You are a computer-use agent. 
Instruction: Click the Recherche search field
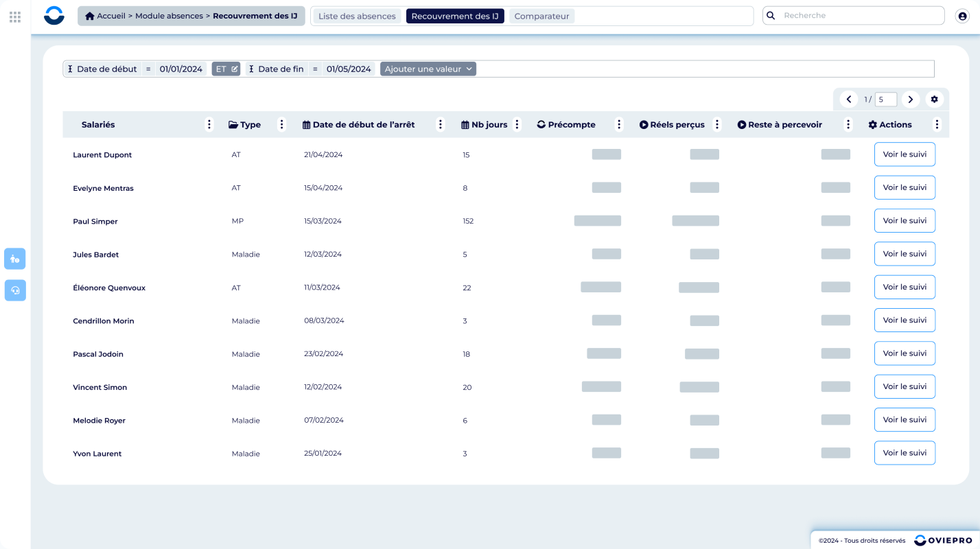pos(854,15)
